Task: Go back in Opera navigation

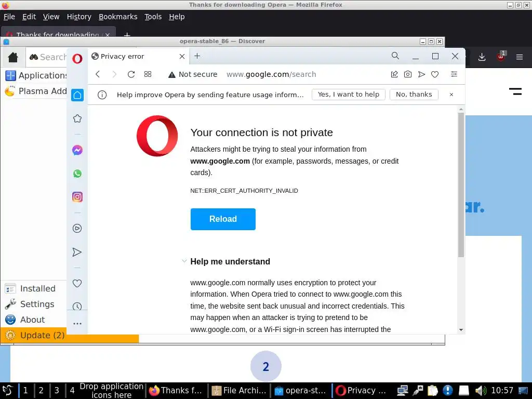Action: click(x=98, y=74)
